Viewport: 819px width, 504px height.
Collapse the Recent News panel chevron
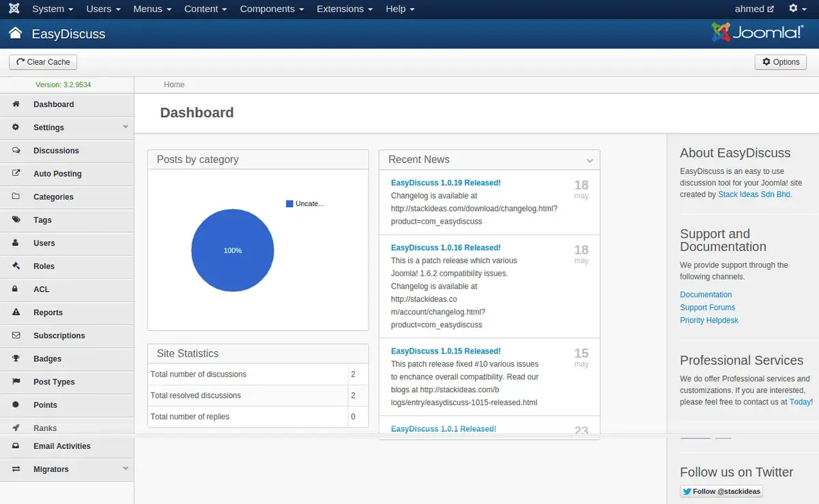(590, 160)
